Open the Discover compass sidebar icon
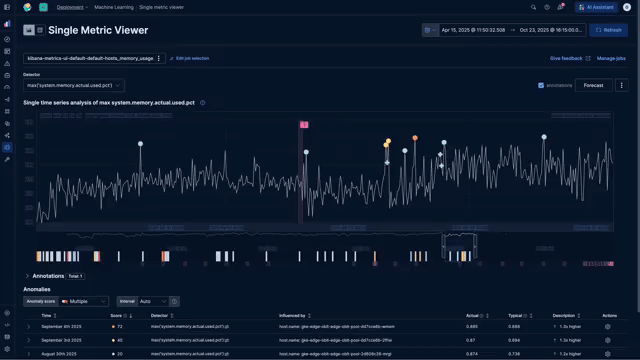Screen dimensions: 640x360 coord(7,39)
